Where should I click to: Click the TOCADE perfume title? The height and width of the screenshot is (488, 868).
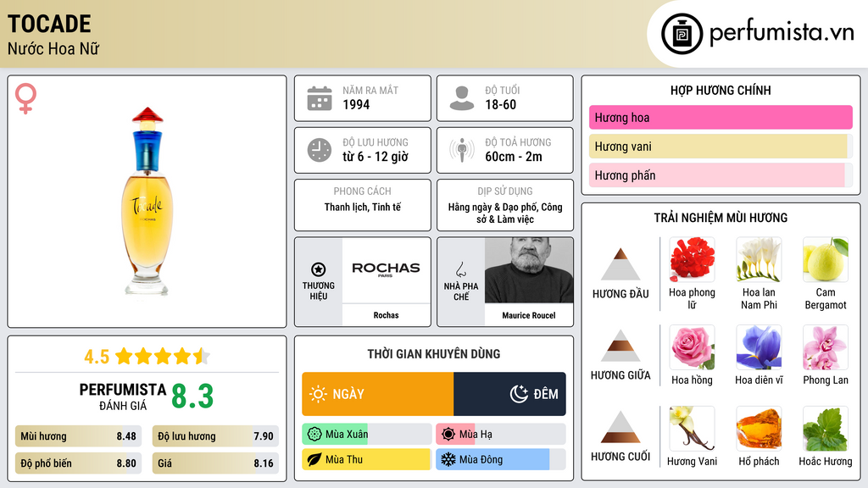[x=49, y=24]
